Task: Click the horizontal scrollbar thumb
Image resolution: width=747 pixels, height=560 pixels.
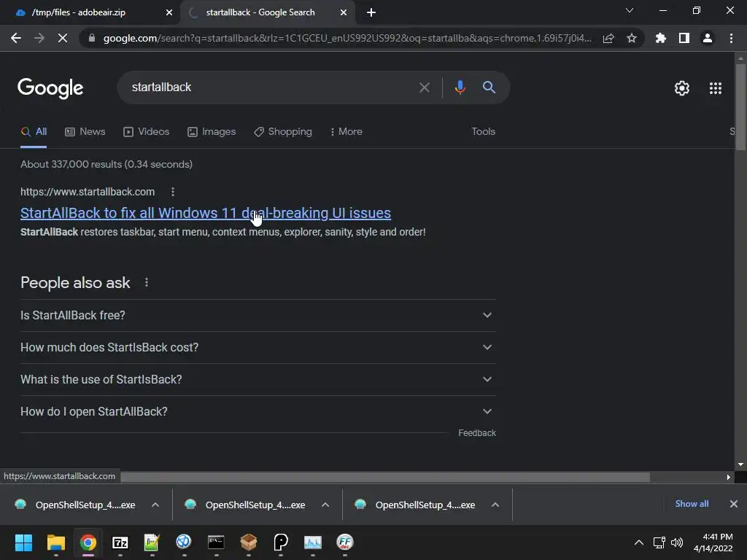Action: (x=385, y=477)
